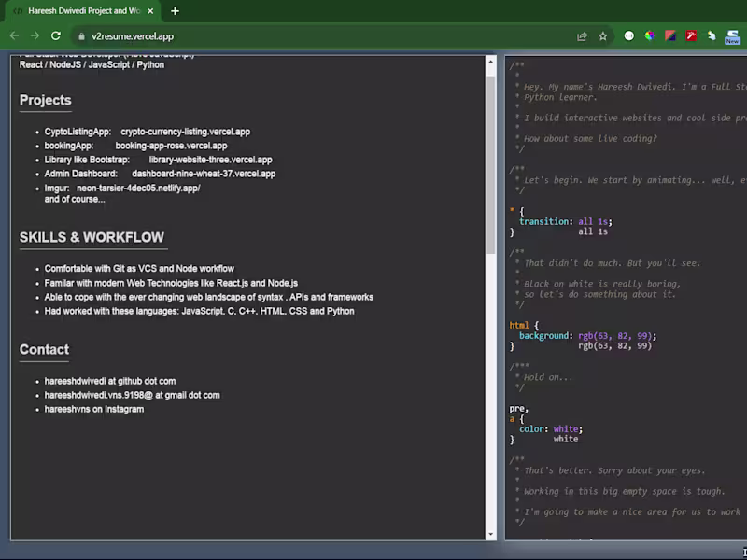This screenshot has width=747, height=560.
Task: Open the extension icon marked New
Action: 732,37
